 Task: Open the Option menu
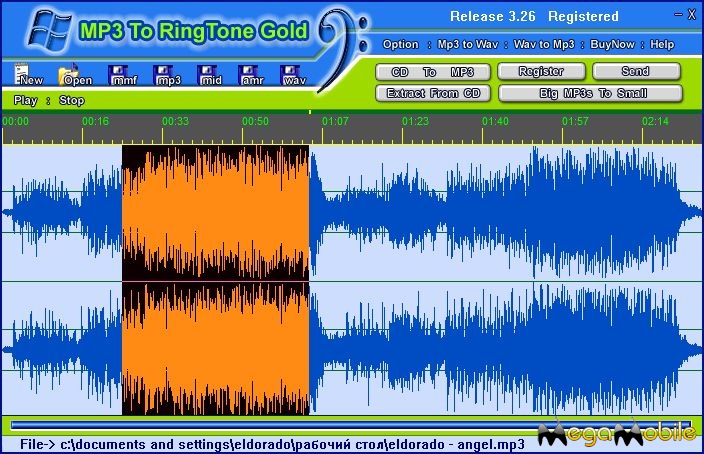(400, 44)
